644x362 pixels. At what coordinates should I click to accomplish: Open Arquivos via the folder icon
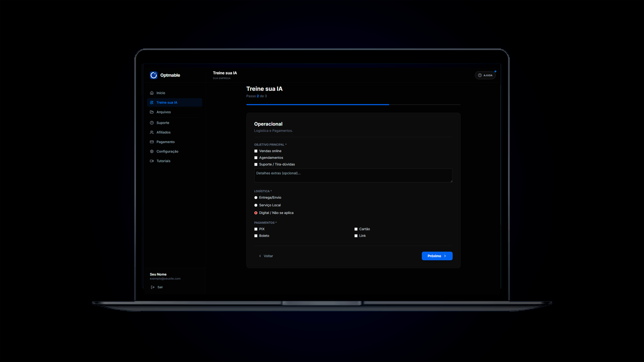152,112
